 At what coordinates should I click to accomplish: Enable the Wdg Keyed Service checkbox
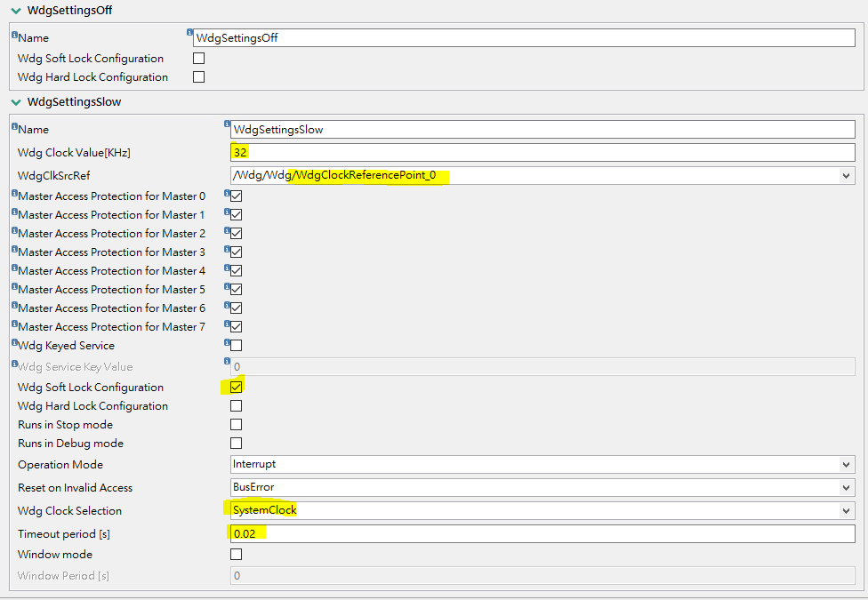point(236,346)
